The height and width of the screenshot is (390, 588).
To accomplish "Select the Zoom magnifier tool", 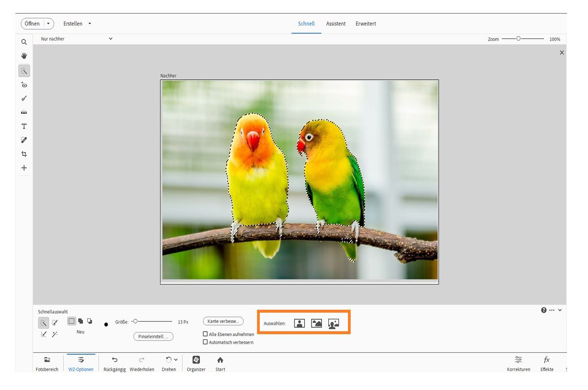I will click(24, 42).
